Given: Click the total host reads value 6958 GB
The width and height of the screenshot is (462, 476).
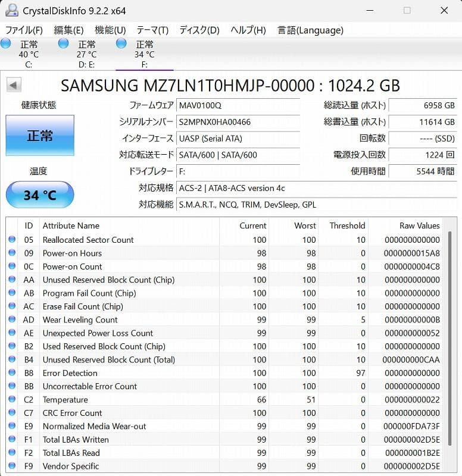Looking at the screenshot, I should (x=423, y=105).
